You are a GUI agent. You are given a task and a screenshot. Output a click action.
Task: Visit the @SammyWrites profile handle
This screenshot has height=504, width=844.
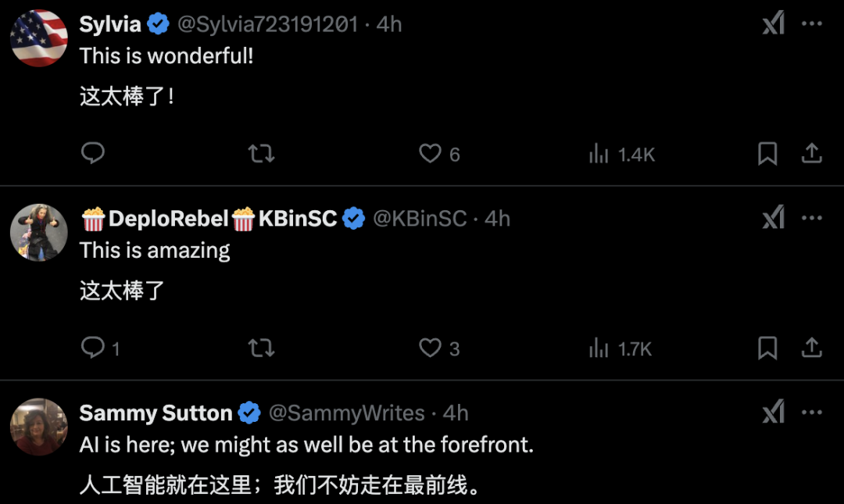[x=346, y=413]
